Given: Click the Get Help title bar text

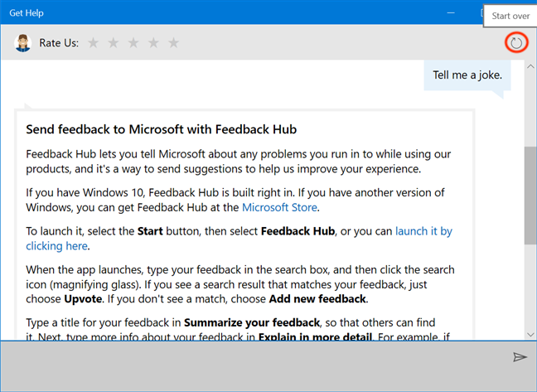Looking at the screenshot, I should [27, 13].
